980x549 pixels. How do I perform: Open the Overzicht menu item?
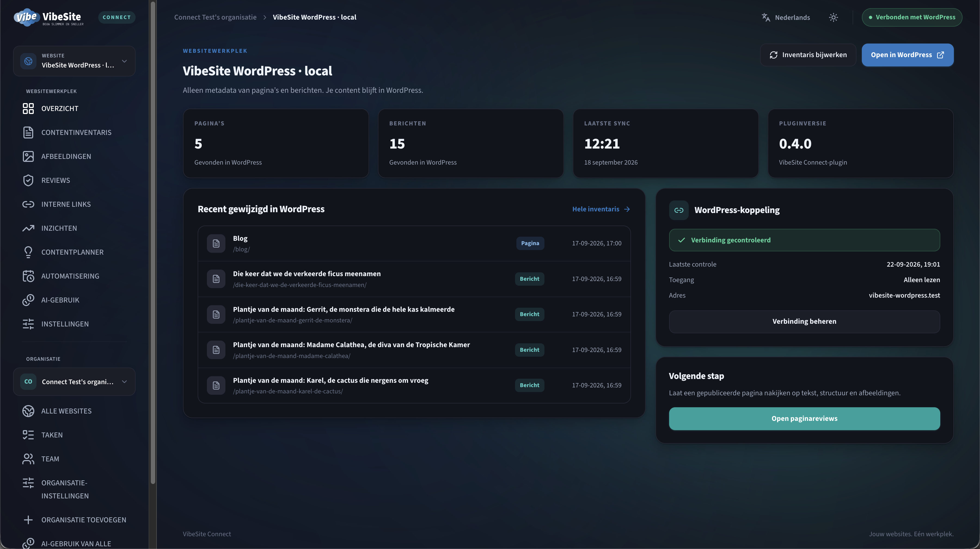74,108
